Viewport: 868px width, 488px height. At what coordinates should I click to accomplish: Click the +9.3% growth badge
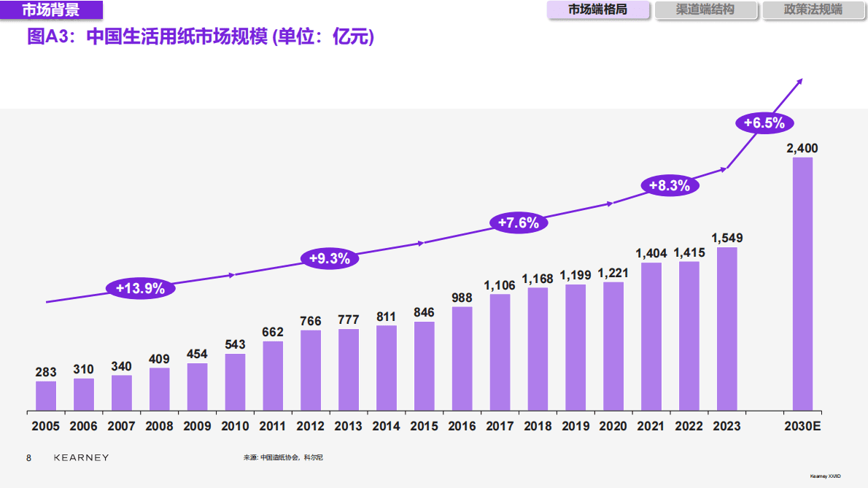coord(330,257)
